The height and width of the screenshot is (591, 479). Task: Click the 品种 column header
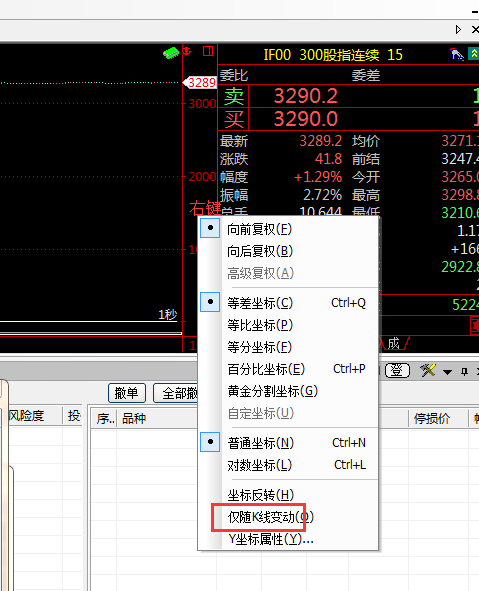tap(134, 418)
